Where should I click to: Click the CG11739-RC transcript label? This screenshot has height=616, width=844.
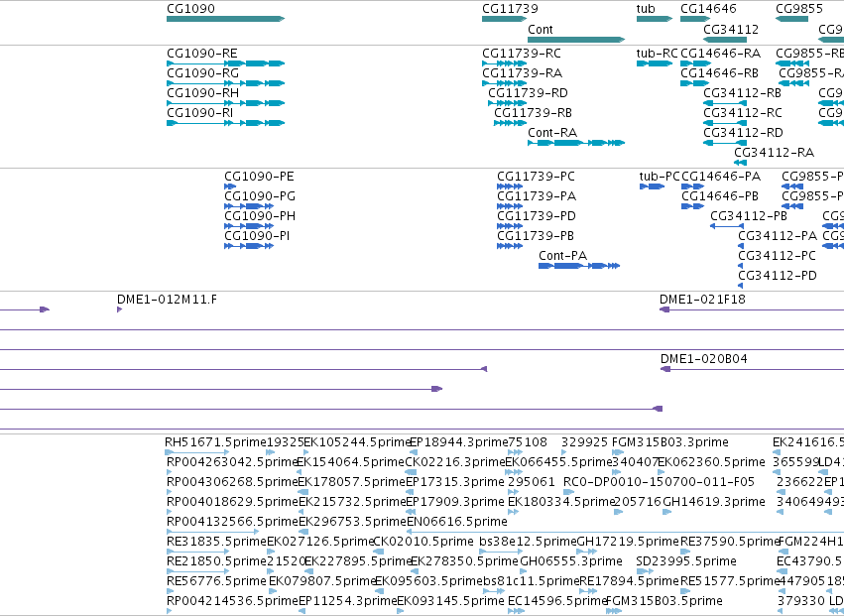tap(522, 54)
